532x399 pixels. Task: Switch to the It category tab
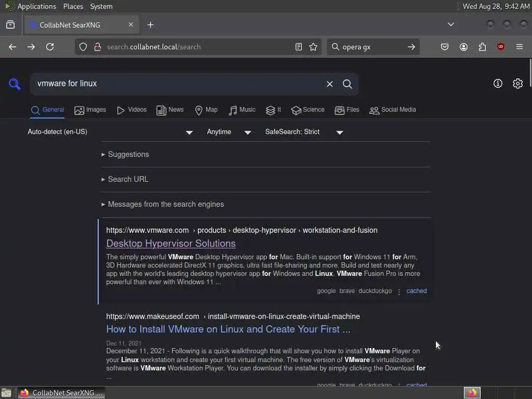[273, 110]
